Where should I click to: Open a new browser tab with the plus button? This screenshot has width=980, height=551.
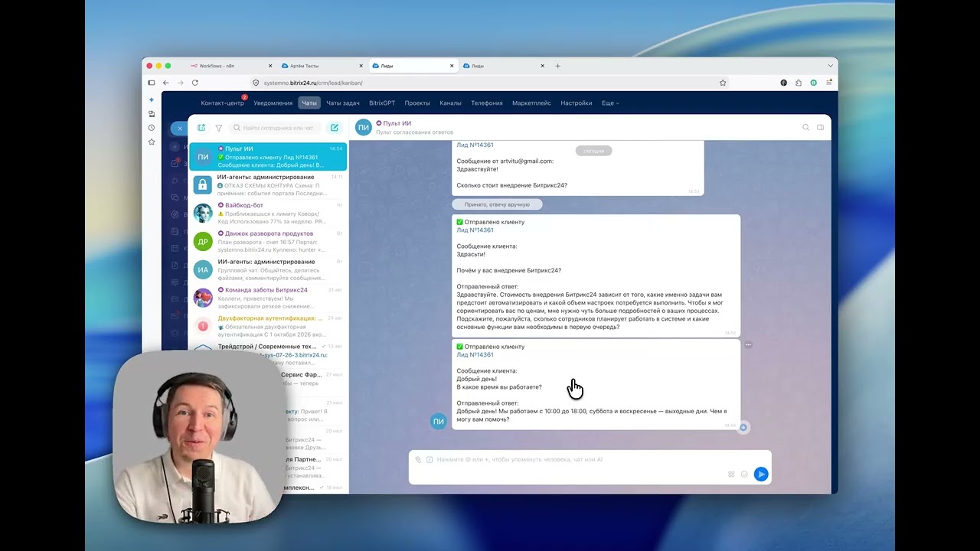click(557, 66)
